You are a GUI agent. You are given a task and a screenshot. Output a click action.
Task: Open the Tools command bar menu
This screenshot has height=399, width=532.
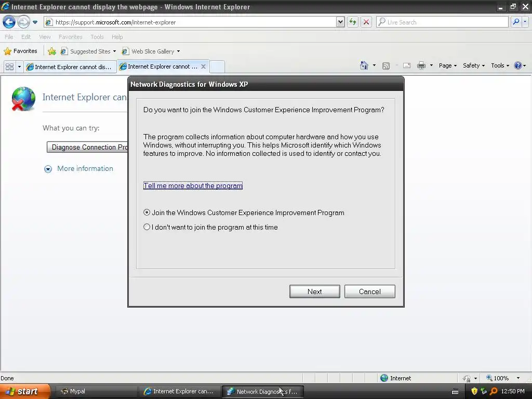click(500, 65)
